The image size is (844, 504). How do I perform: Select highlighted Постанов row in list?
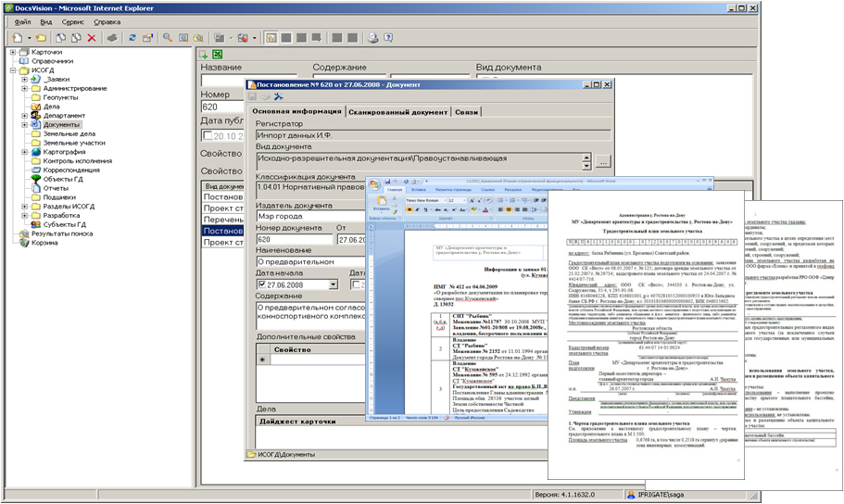(223, 231)
